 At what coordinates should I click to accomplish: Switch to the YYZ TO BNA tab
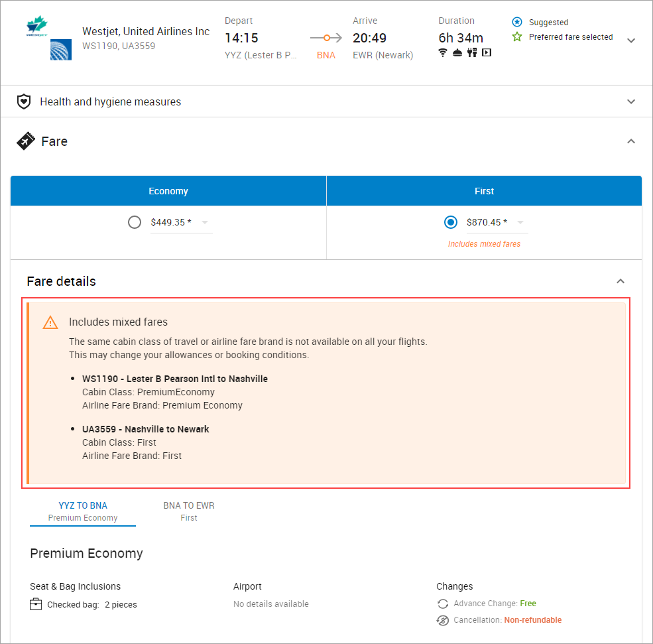[83, 512]
